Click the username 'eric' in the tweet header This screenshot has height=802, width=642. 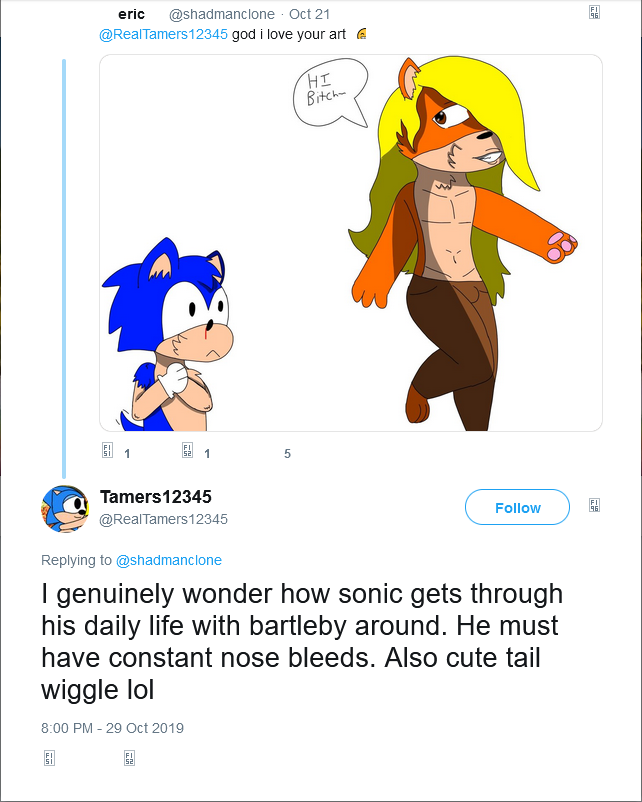(x=131, y=14)
